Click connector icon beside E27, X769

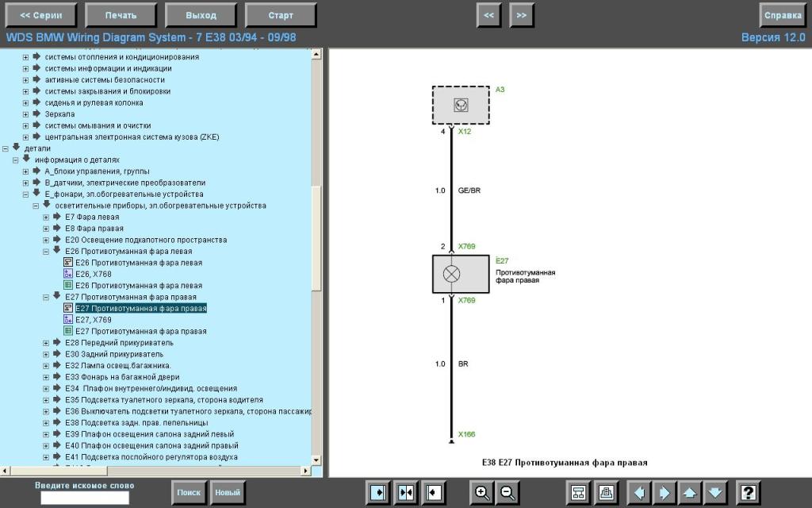coord(68,319)
